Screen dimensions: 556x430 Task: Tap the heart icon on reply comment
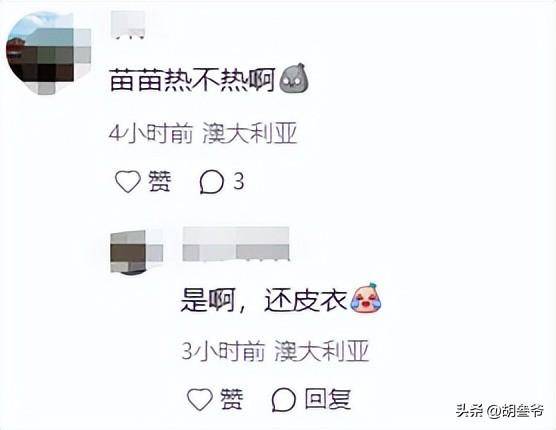200,399
